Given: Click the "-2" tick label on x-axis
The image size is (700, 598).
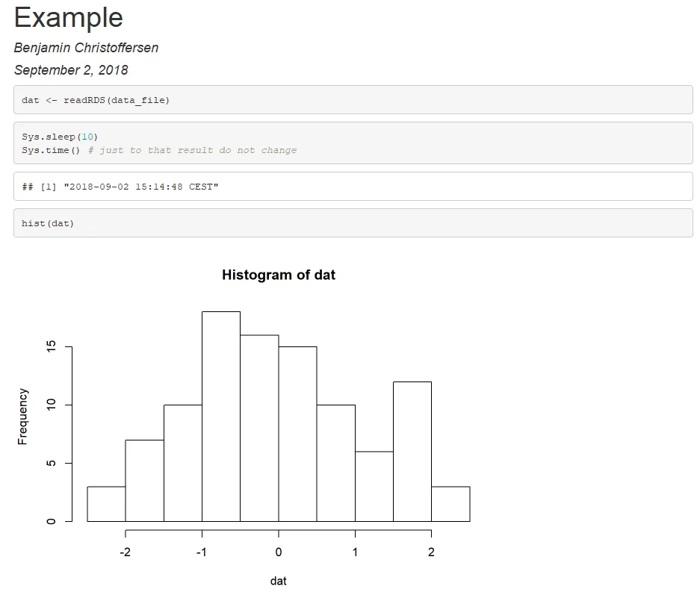Looking at the screenshot, I should 124,552.
